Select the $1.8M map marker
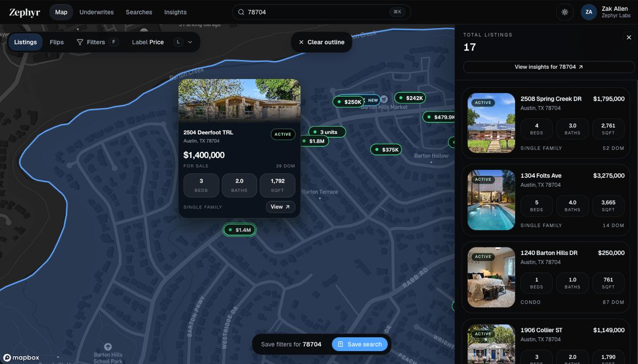 coord(314,141)
